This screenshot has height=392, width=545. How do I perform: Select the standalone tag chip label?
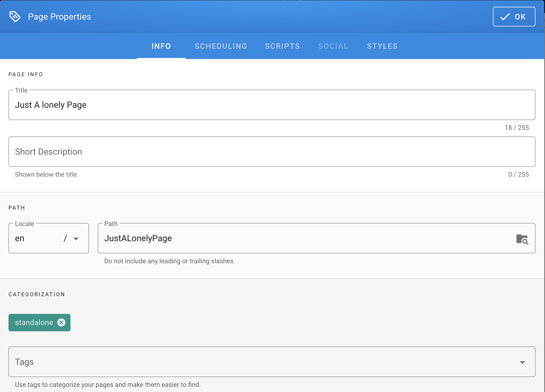(x=34, y=323)
